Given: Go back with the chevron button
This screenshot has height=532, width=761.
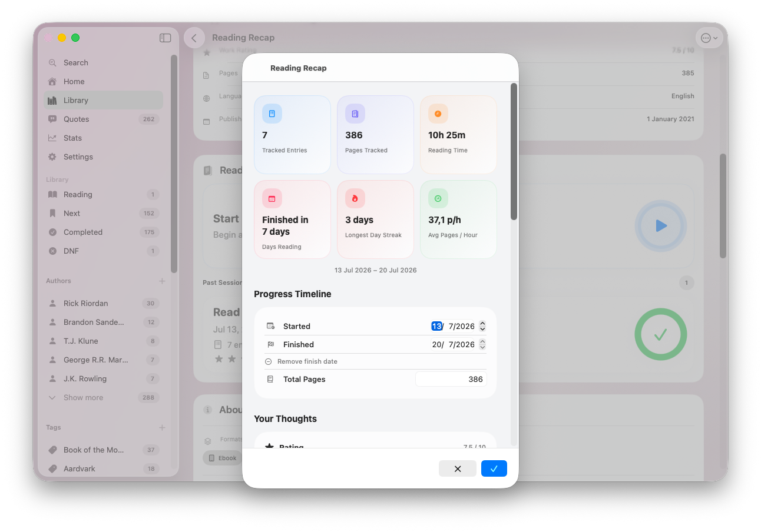Looking at the screenshot, I should (194, 38).
